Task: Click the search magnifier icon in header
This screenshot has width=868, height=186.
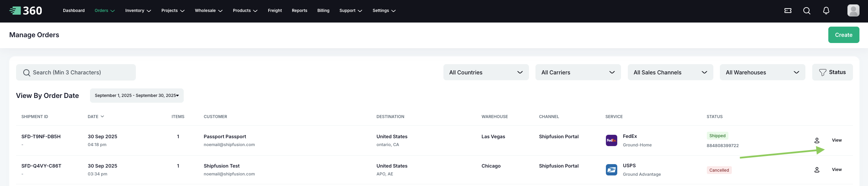Action: (x=807, y=11)
